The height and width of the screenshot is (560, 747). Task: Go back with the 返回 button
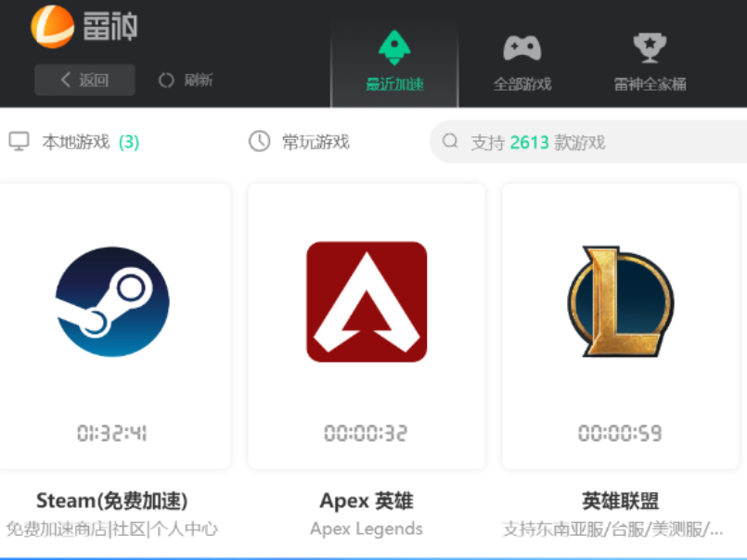(x=84, y=80)
